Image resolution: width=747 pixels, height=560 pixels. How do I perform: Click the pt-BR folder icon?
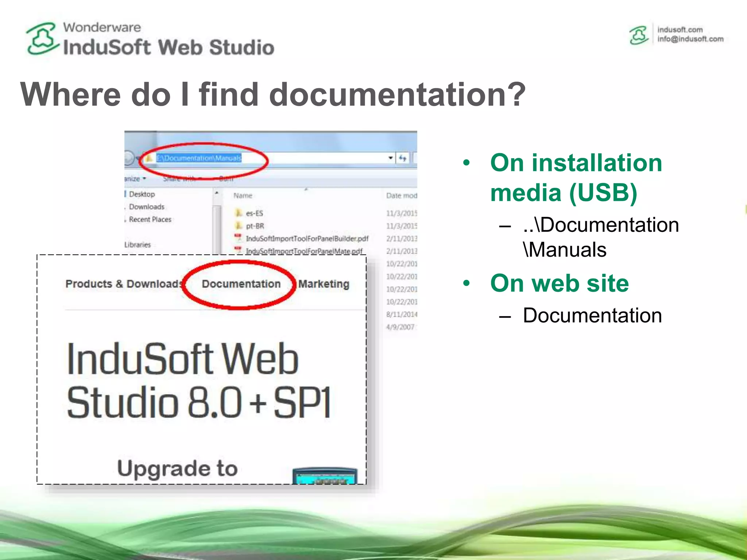tap(239, 225)
